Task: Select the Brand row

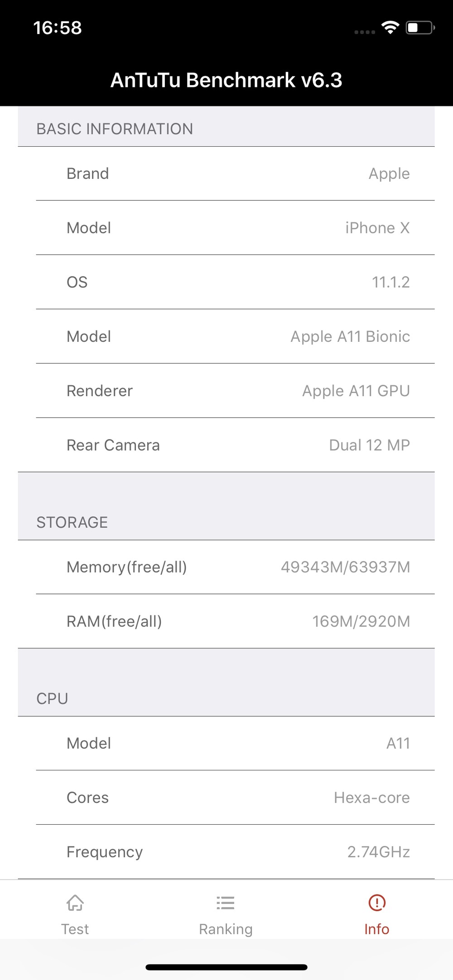Action: pyautogui.click(x=236, y=173)
